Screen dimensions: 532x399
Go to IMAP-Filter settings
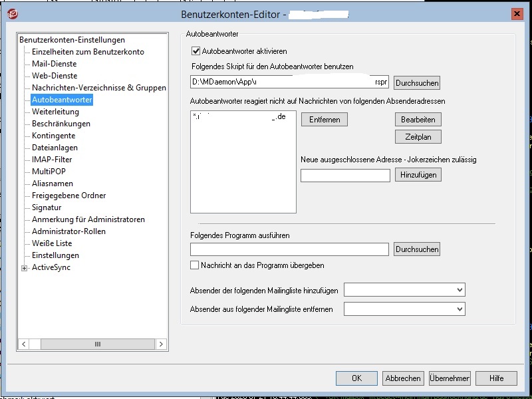52,160
